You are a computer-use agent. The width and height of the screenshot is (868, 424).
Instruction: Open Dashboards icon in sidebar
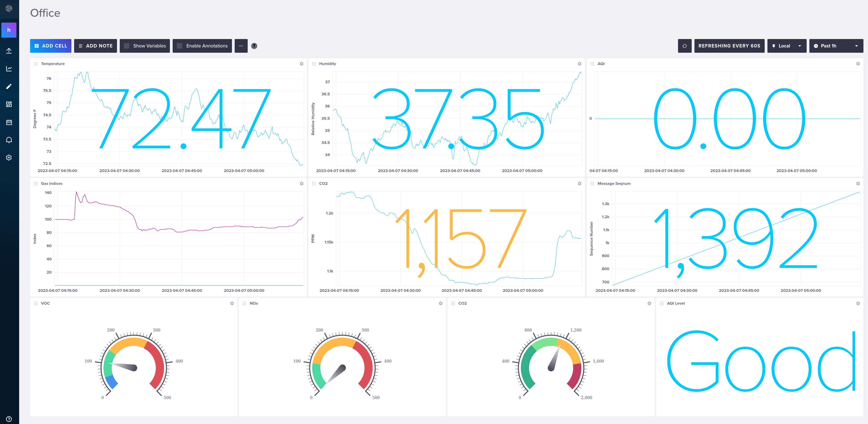(9, 104)
